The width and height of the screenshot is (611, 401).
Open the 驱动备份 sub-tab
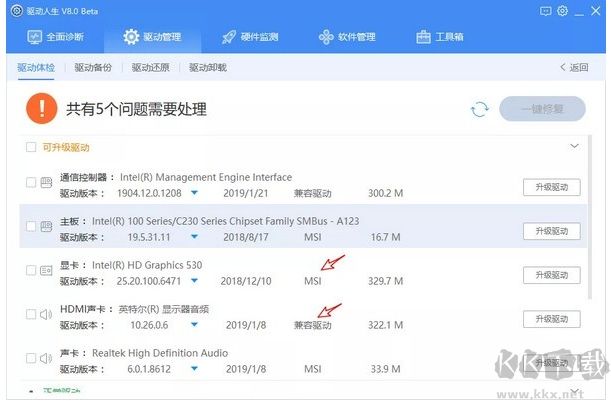(93, 68)
